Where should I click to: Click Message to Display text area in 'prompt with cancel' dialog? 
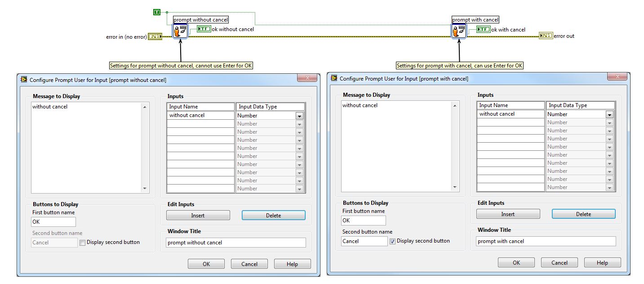pos(396,146)
